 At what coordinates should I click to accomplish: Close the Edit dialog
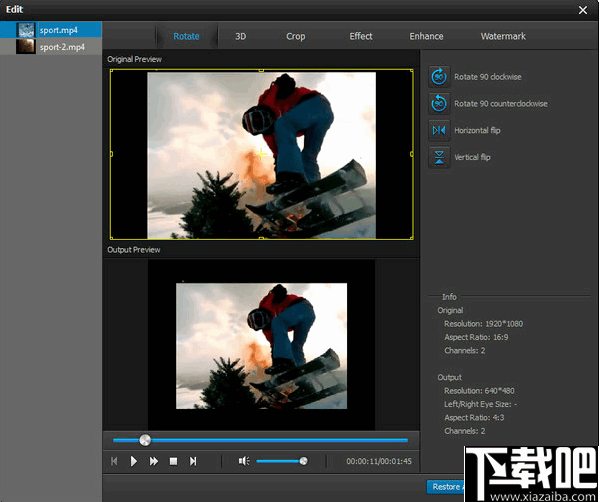[583, 10]
